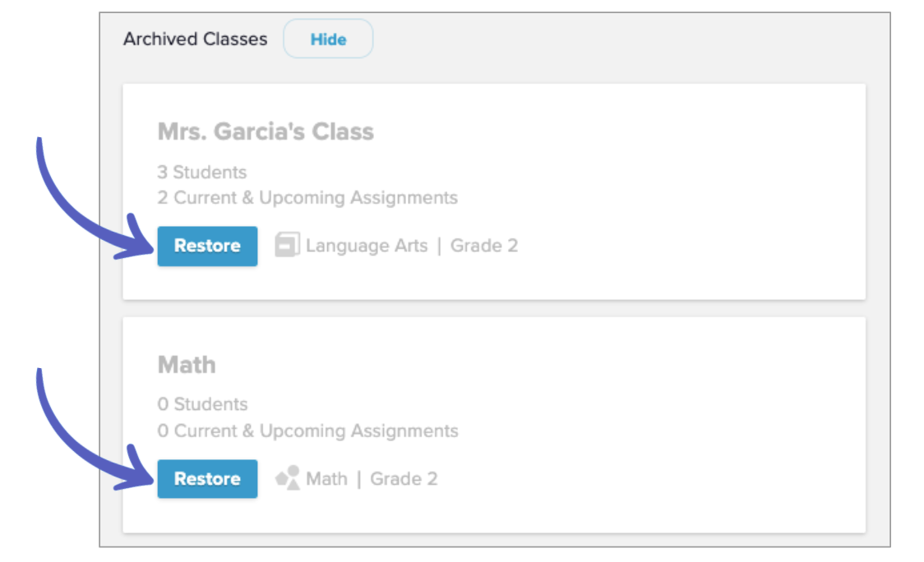Click the Language Arts book icon
The width and height of the screenshot is (924, 562).
point(286,245)
